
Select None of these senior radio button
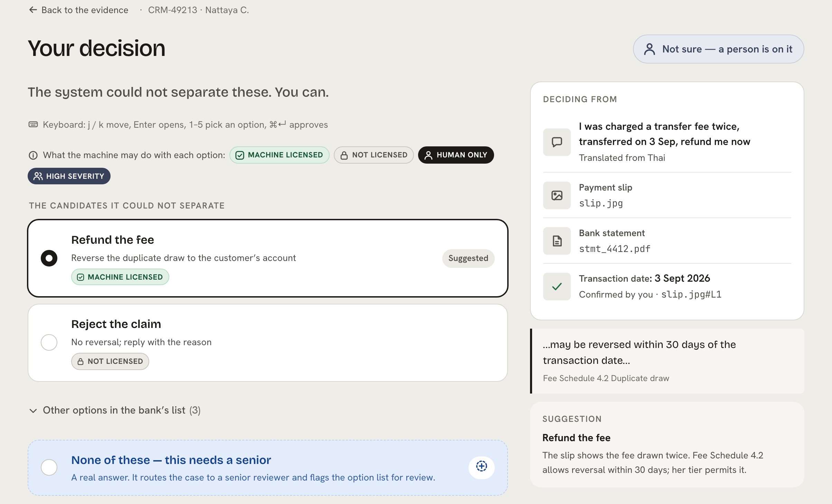click(49, 467)
